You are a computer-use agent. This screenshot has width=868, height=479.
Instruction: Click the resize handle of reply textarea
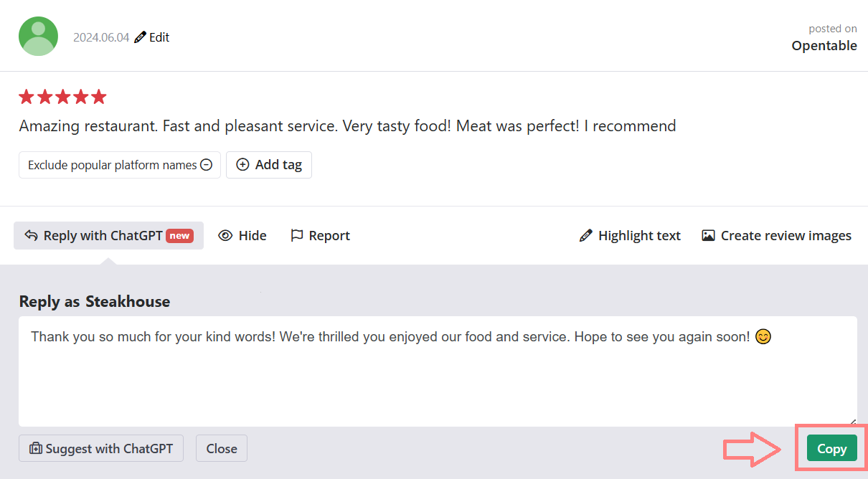[x=852, y=422]
